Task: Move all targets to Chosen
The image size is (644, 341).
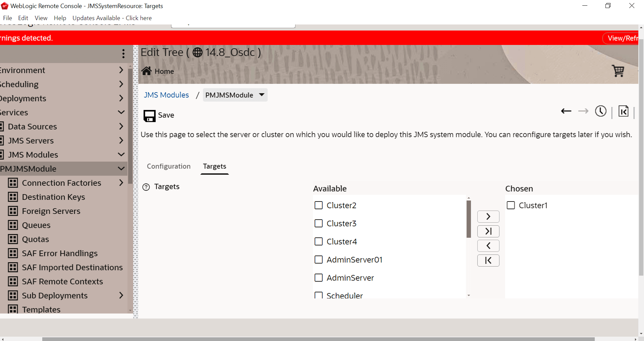Action: point(488,231)
